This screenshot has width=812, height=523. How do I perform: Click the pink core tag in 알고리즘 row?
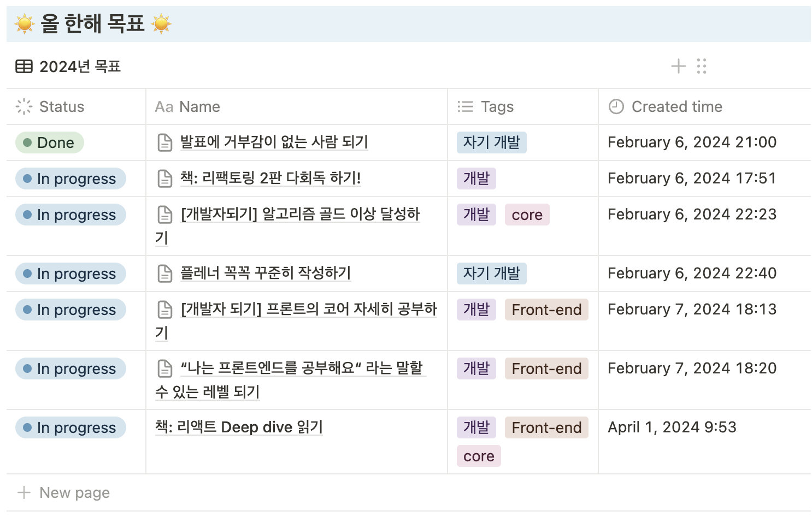[527, 215]
